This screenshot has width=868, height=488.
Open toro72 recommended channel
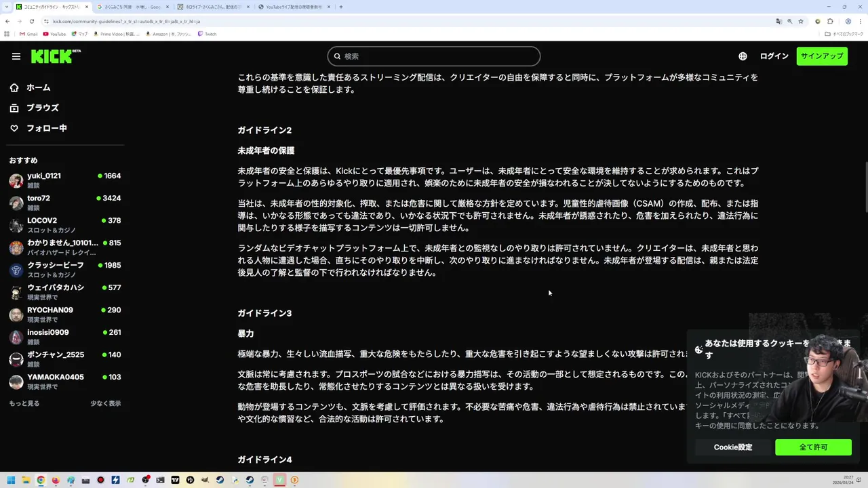[64, 203]
